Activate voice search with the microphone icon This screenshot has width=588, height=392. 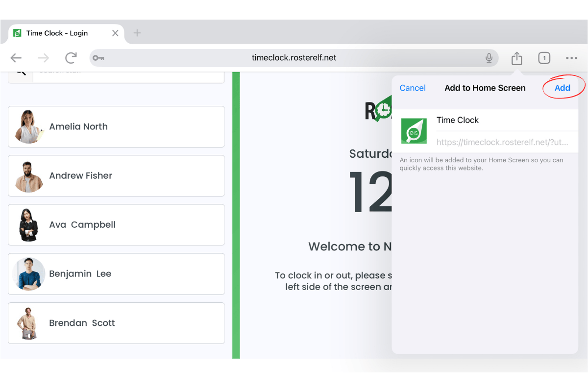pos(489,58)
